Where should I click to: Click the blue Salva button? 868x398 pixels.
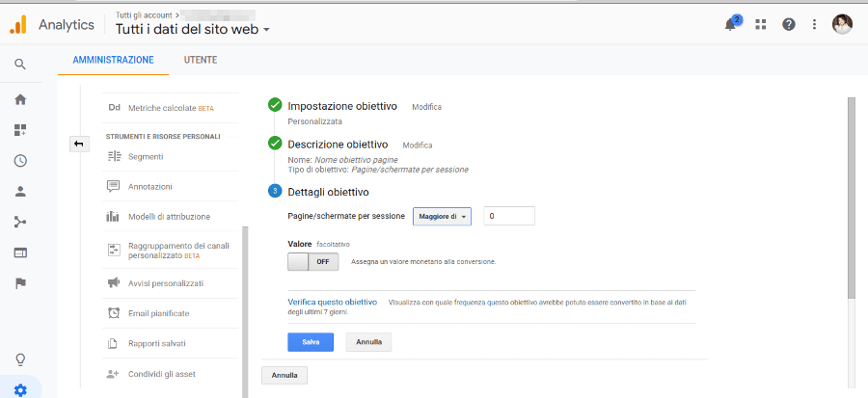click(311, 342)
